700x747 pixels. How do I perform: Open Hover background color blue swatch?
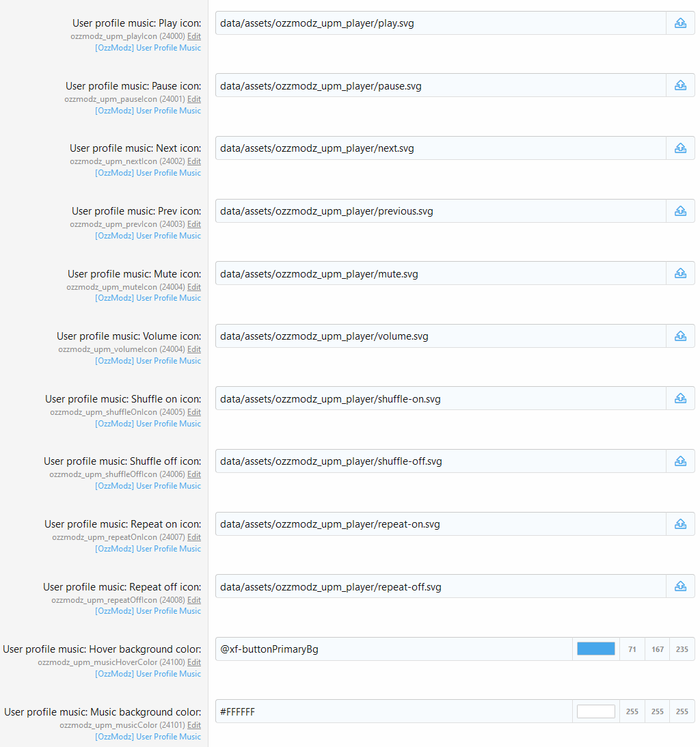click(x=595, y=649)
